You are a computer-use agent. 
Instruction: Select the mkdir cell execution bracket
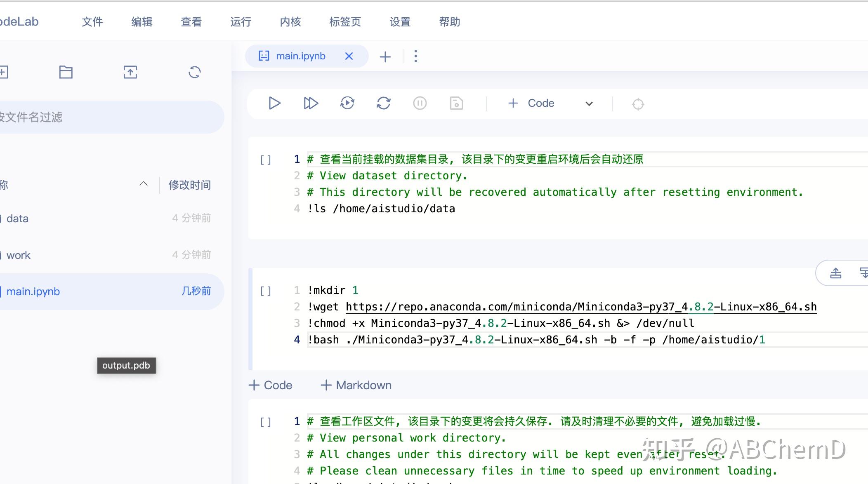[x=266, y=291]
